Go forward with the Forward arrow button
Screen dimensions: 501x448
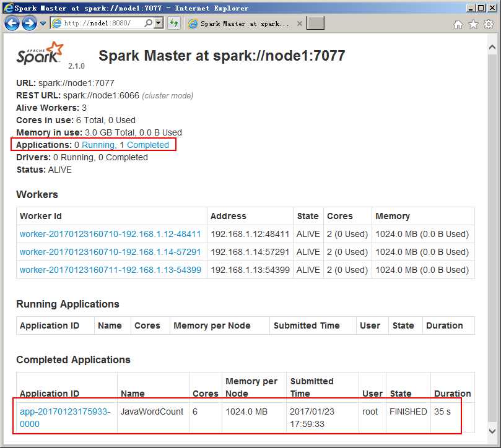tap(29, 24)
